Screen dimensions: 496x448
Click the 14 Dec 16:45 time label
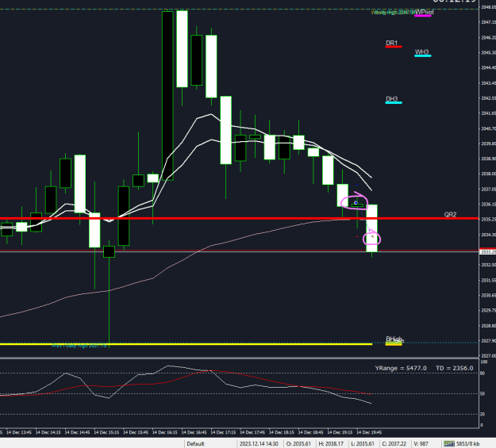[194, 432]
